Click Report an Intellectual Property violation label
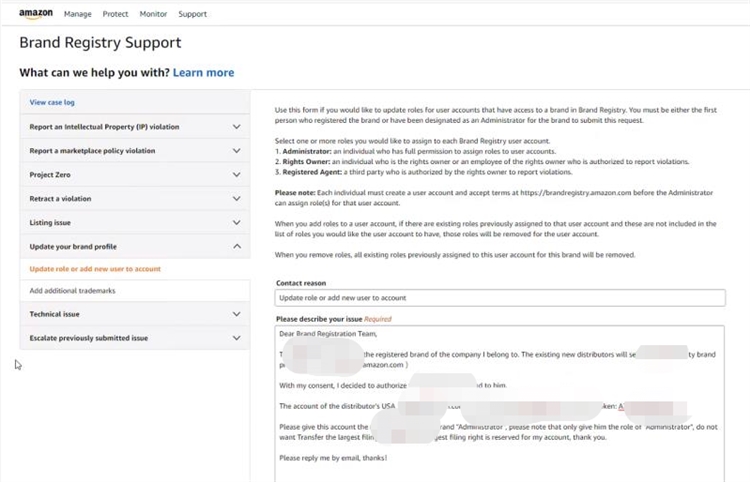 [104, 127]
